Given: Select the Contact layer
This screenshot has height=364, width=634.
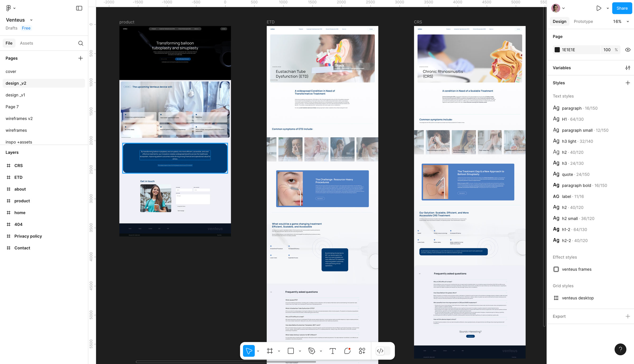Looking at the screenshot, I should click(22, 248).
